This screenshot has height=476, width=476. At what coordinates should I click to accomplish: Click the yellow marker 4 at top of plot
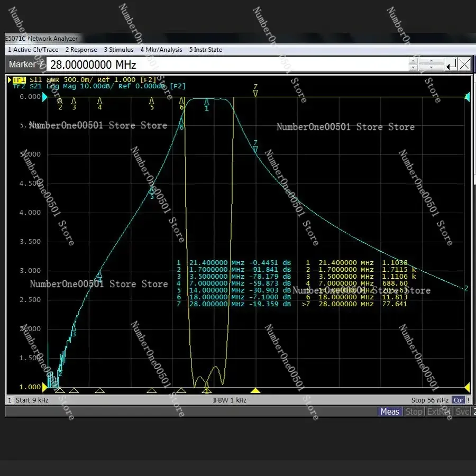click(99, 104)
